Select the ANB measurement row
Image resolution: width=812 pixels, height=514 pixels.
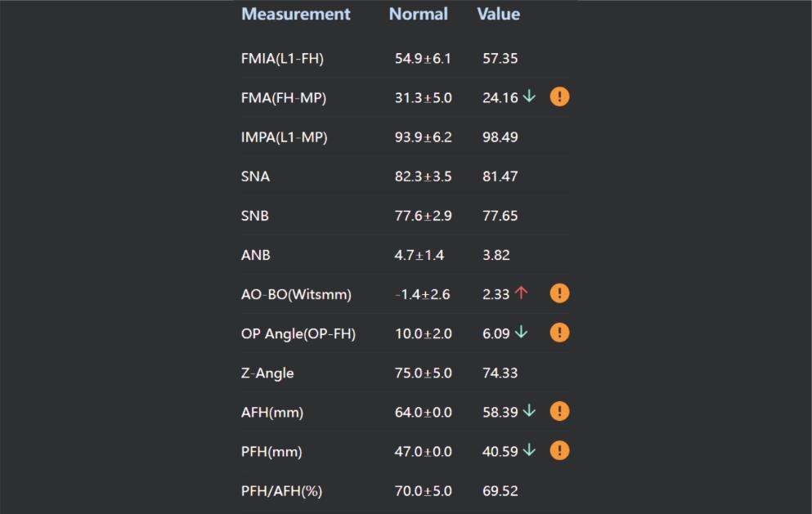[x=256, y=255]
